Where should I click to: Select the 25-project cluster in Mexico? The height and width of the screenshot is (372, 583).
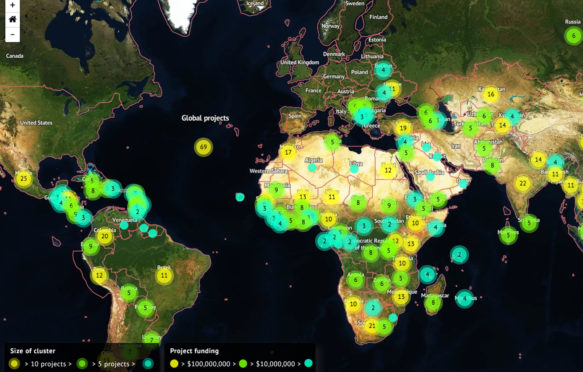click(24, 179)
